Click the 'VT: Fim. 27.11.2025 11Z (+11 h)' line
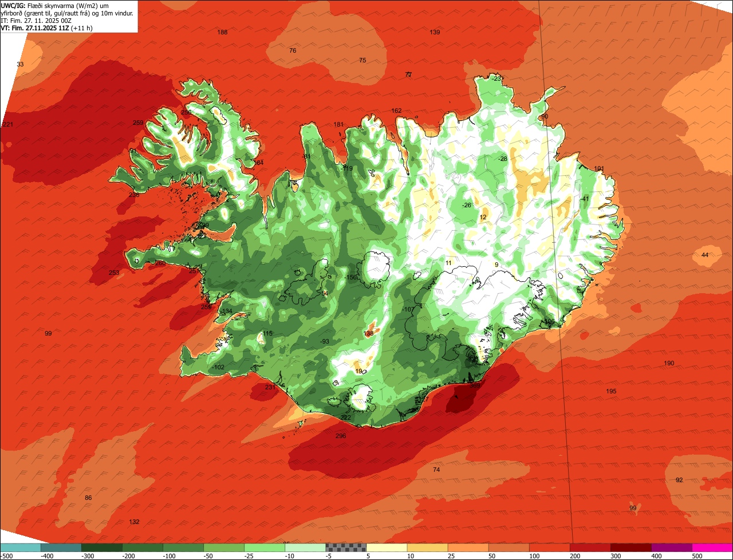The image size is (733, 560). click(x=46, y=27)
